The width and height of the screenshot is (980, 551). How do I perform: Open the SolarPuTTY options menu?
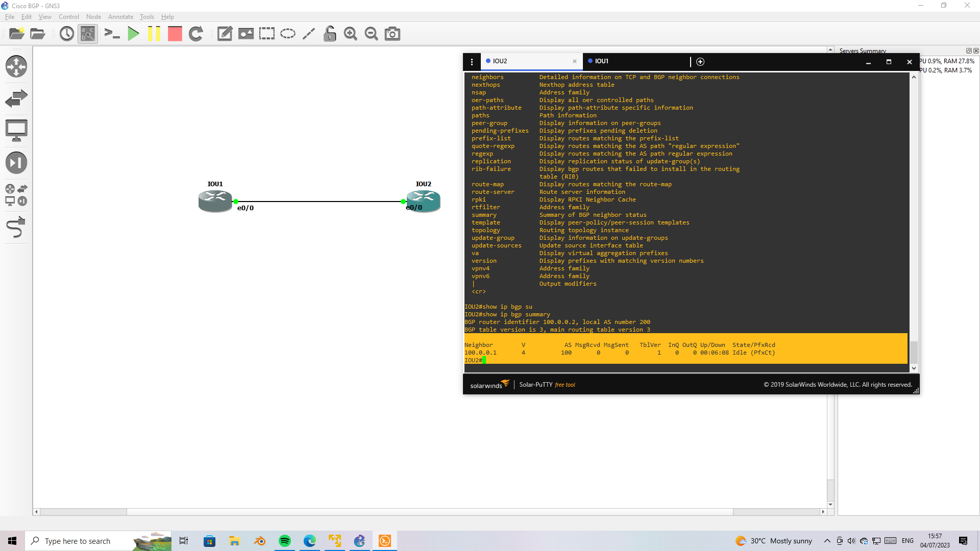tap(471, 61)
